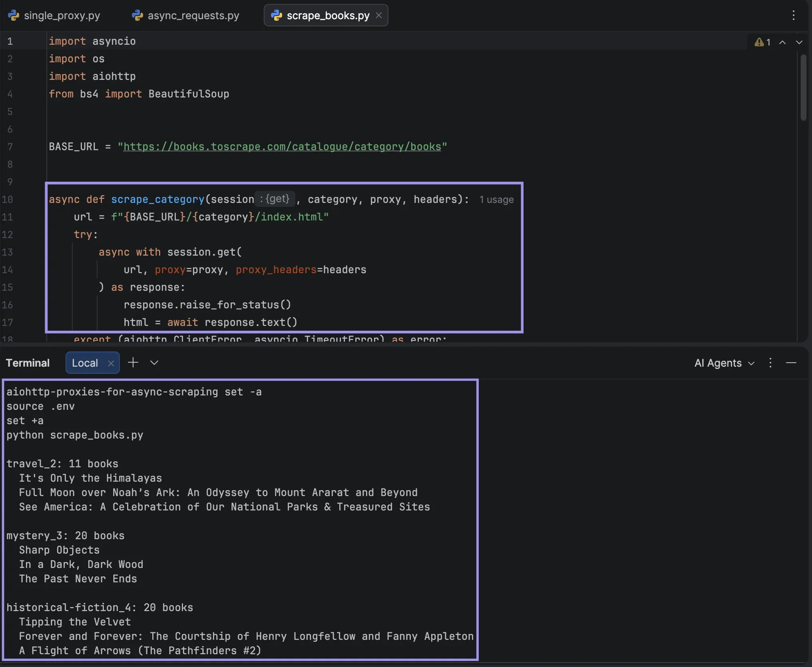
Task: Switch to the single_proxy.py tab
Action: tap(54, 16)
